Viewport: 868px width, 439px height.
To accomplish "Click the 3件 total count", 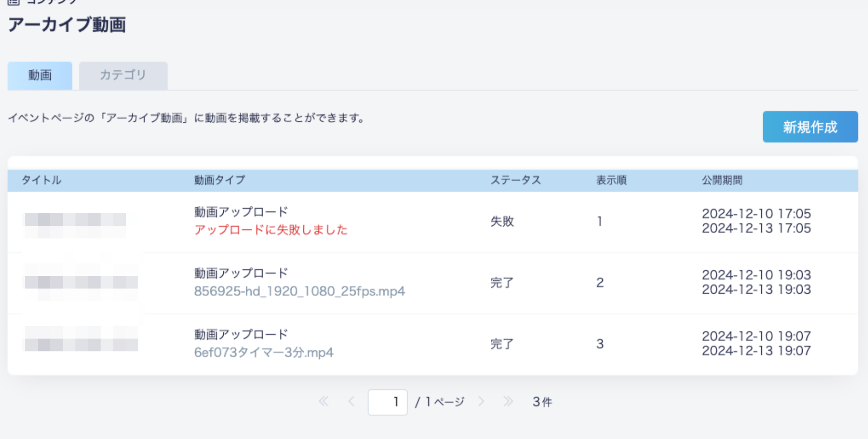I will click(542, 402).
